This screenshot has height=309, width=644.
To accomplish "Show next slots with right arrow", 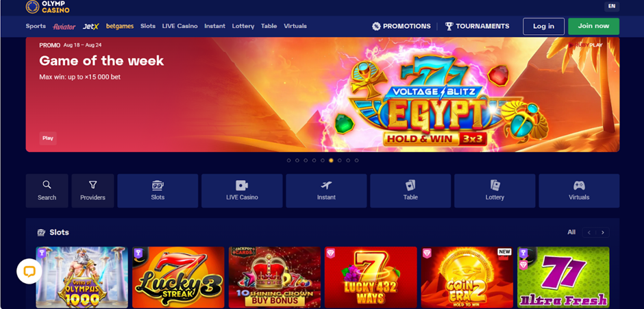I will point(603,232).
